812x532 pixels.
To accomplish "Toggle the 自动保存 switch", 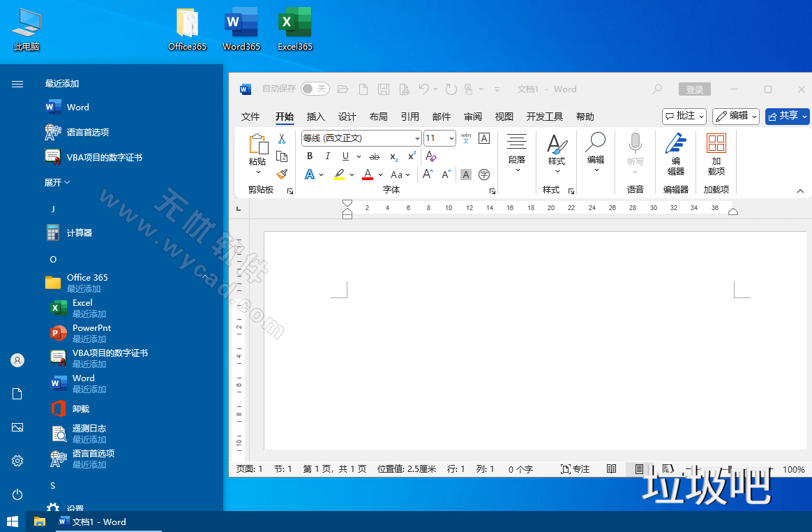I will (315, 89).
